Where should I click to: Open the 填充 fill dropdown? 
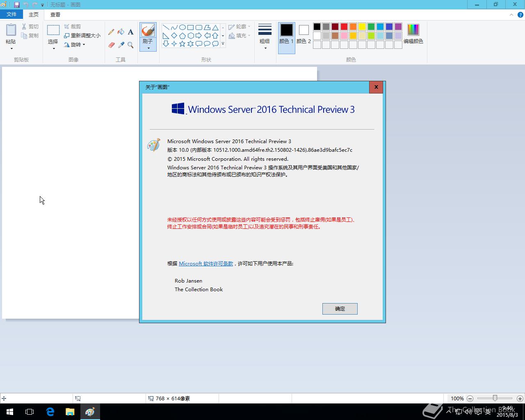click(240, 36)
